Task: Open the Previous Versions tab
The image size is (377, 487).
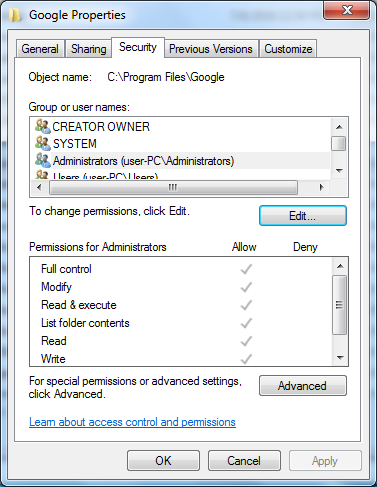Action: (x=211, y=49)
